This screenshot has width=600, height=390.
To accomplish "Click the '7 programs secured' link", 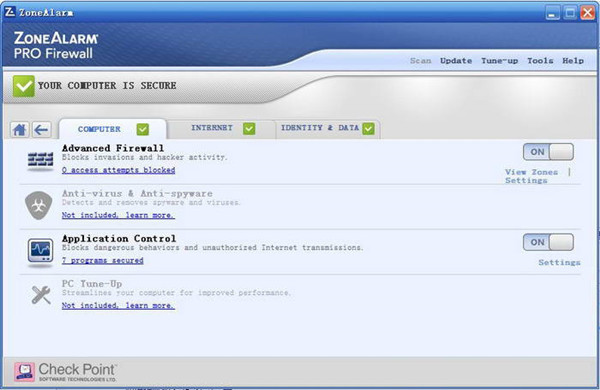I will coord(103,260).
